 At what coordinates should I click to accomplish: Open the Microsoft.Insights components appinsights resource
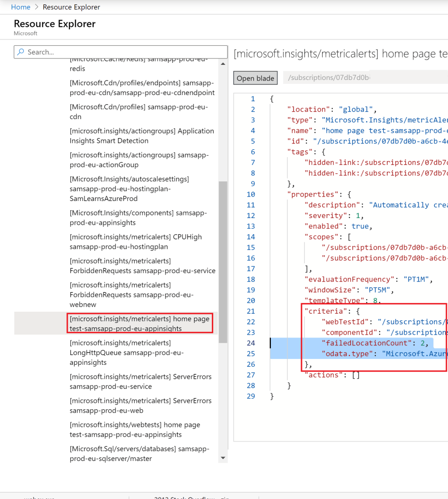pyautogui.click(x=138, y=218)
